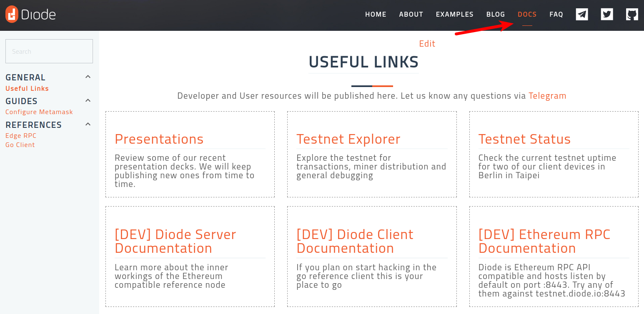The width and height of the screenshot is (644, 314).
Task: Click the REFERENCES section heading
Action: tap(33, 125)
